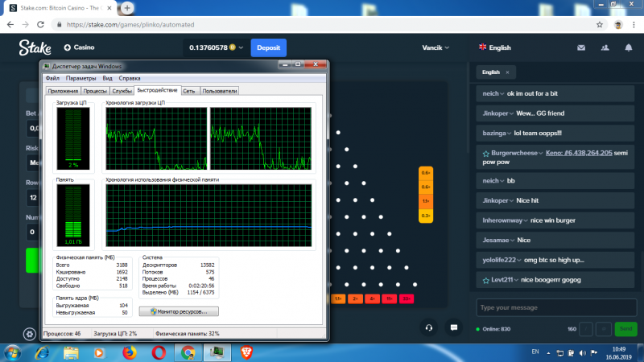Select the 'Физическая память: 32%' status text
644x362 pixels.
(188, 334)
